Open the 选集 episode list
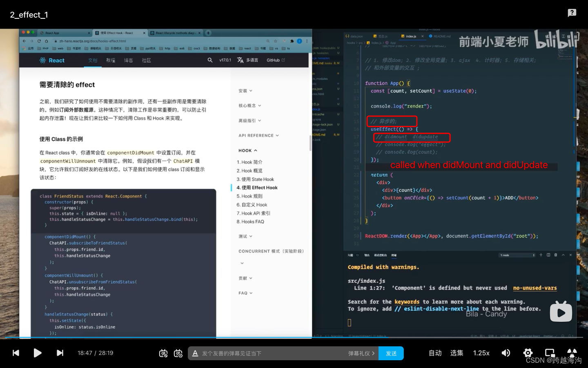 click(x=457, y=353)
